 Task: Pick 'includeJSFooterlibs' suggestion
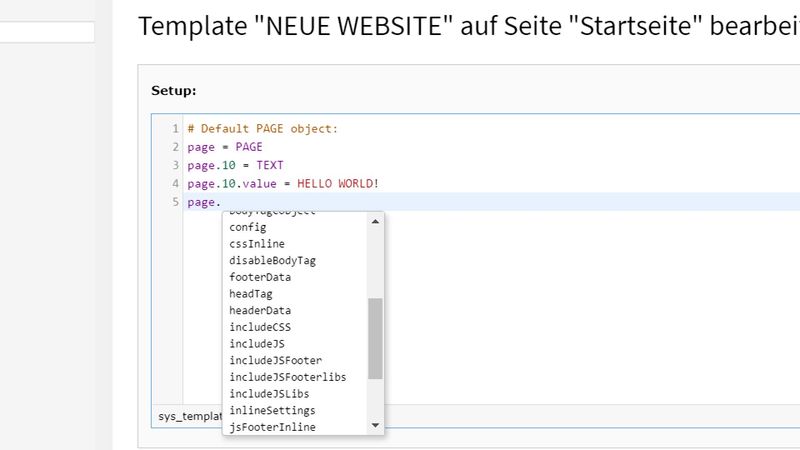pyautogui.click(x=287, y=377)
